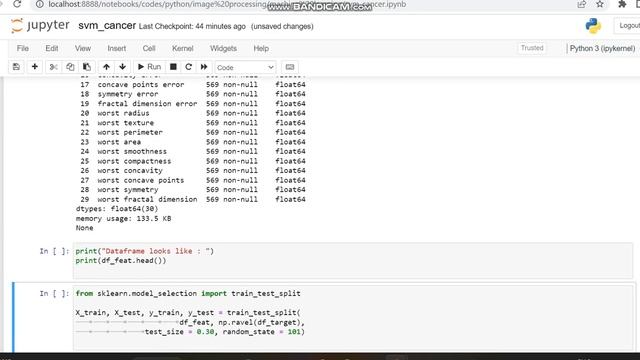Click output line 'dtypes: float64(30)'
640x360 pixels.
pos(117,209)
